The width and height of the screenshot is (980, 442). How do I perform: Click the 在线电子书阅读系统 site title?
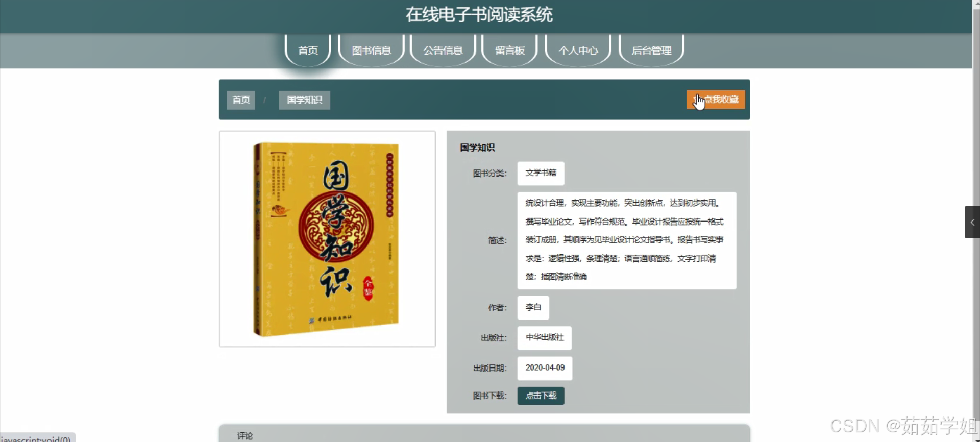point(479,15)
